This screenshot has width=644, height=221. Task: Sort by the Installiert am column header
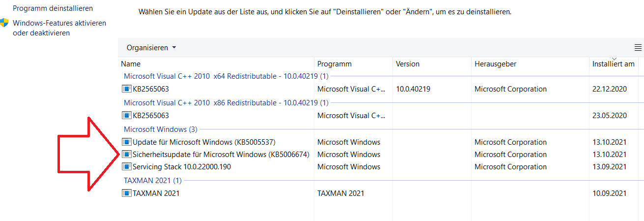coord(614,64)
